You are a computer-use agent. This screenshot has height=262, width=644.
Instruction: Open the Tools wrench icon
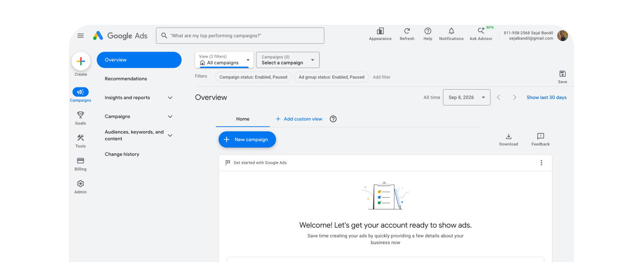(x=80, y=138)
